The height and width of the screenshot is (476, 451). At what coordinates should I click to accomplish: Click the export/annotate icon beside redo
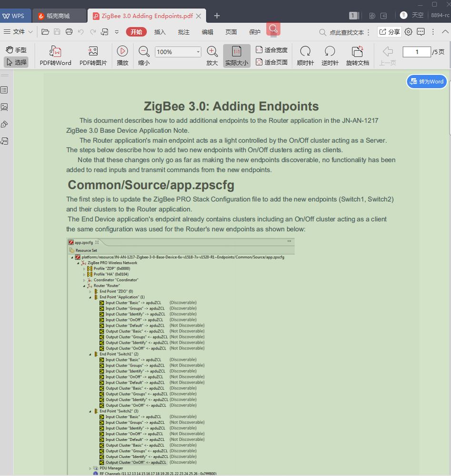[105, 32]
